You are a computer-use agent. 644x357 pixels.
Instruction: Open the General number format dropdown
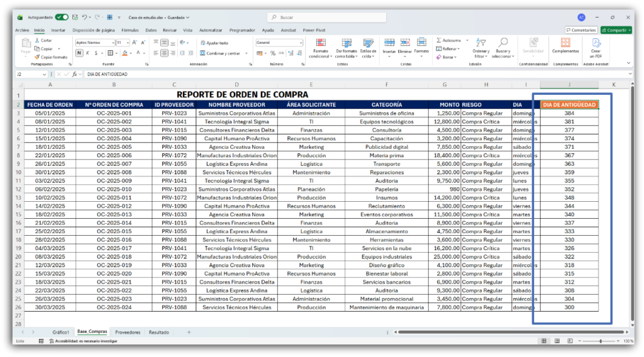point(301,43)
